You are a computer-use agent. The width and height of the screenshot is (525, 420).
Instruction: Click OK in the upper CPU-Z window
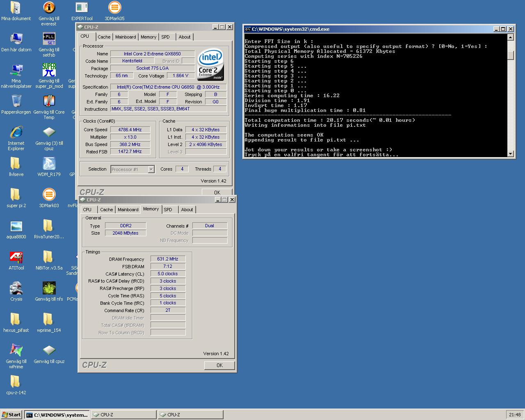pyautogui.click(x=217, y=192)
